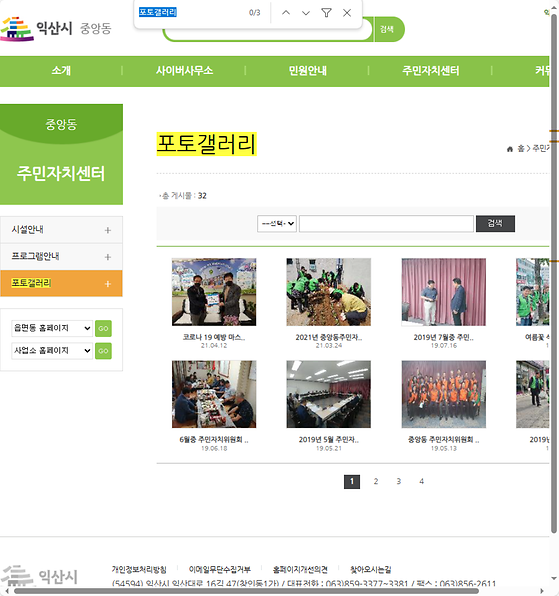Open the 주민자치센터 menu
This screenshot has width=559, height=596.
pos(431,71)
